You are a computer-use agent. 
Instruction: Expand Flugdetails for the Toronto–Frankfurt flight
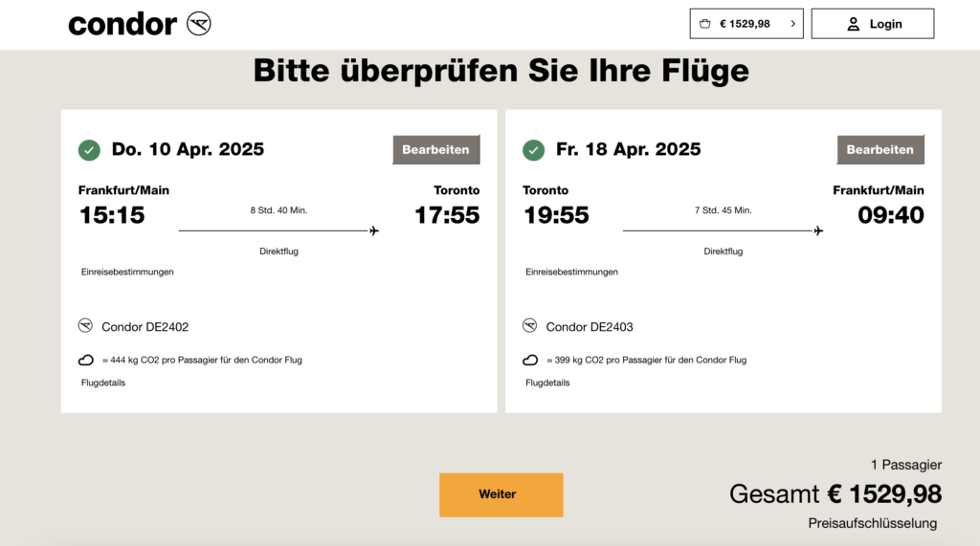(547, 382)
